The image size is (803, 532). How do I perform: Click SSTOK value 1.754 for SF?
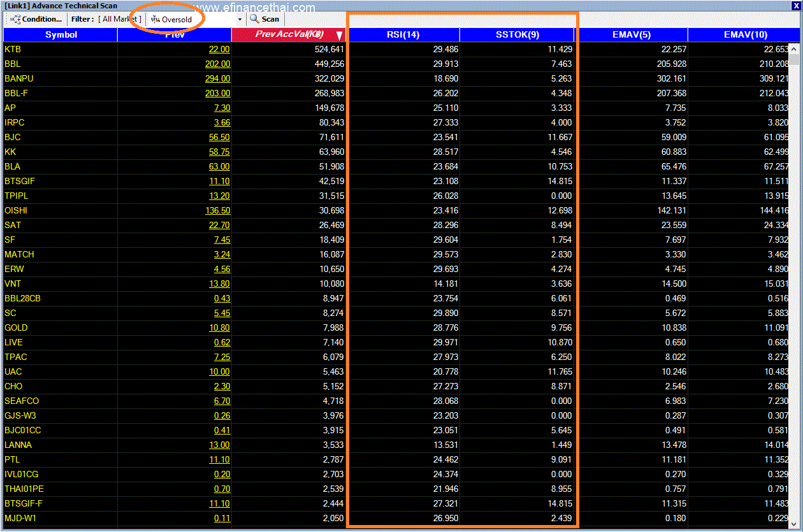click(561, 240)
